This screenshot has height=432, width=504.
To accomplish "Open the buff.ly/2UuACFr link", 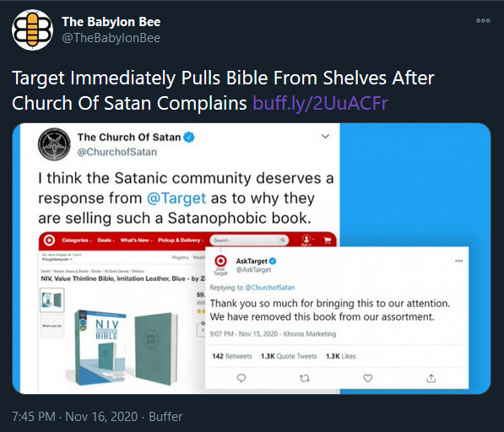I will tap(320, 103).
